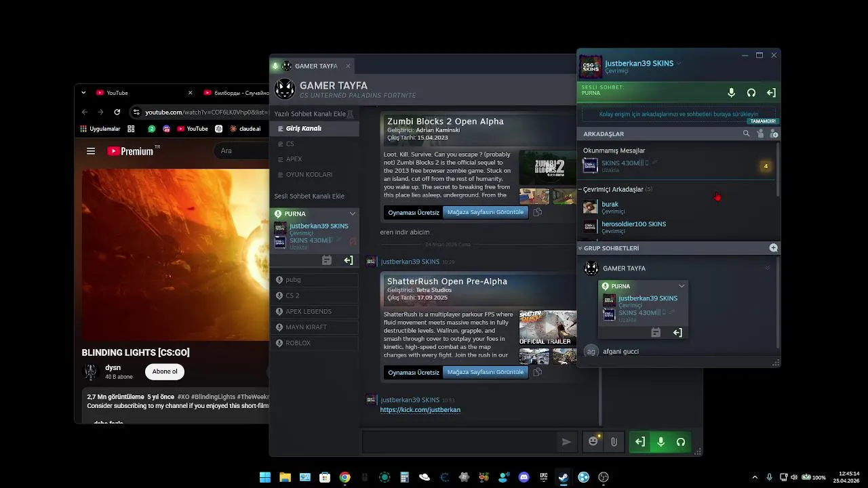The width and height of the screenshot is (868, 488).
Task: Attach a file with the paperclip icon
Action: click(614, 442)
